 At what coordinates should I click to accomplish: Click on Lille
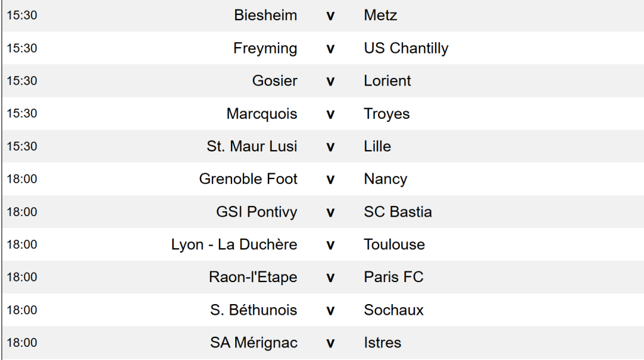pyautogui.click(x=377, y=146)
